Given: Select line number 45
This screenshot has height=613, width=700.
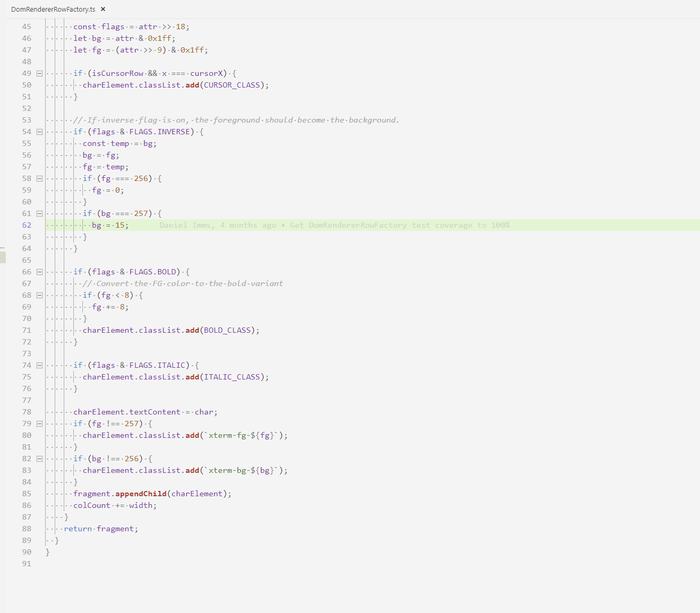Looking at the screenshot, I should 27,26.
